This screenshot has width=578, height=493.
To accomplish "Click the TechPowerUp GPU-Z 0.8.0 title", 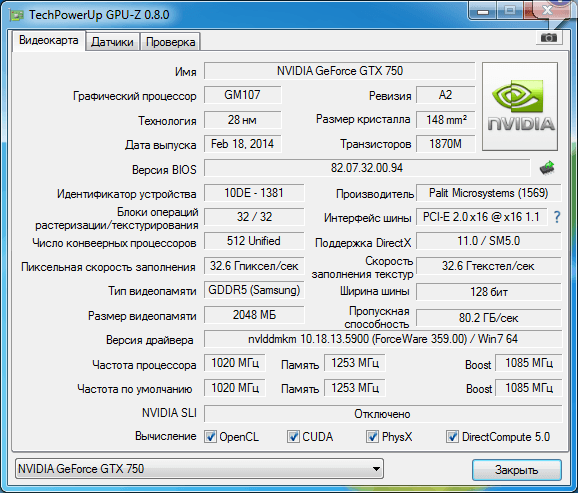I will (99, 15).
